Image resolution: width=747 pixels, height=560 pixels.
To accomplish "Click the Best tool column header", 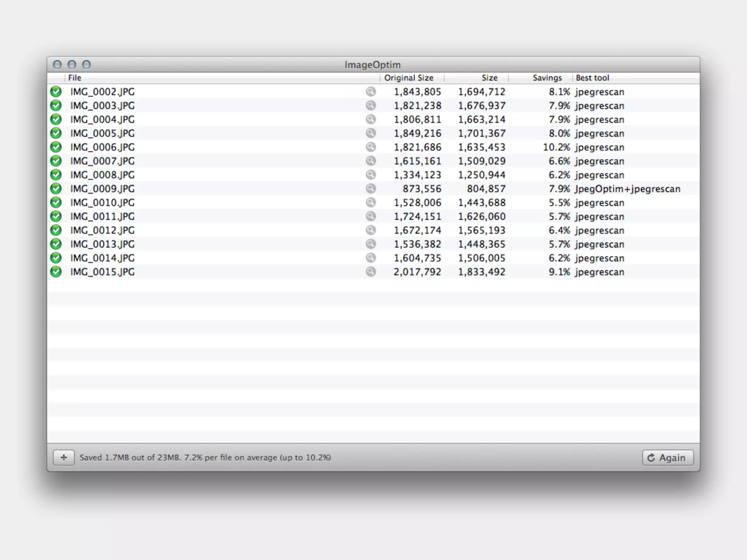I will pyautogui.click(x=592, y=78).
